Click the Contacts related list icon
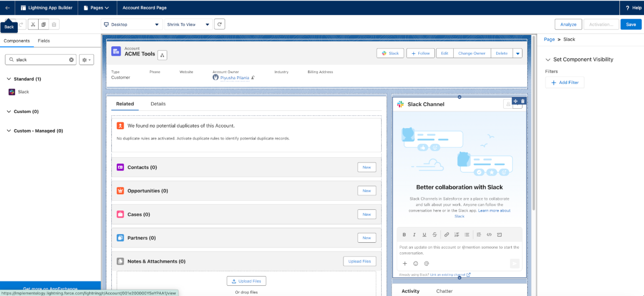 coord(120,167)
